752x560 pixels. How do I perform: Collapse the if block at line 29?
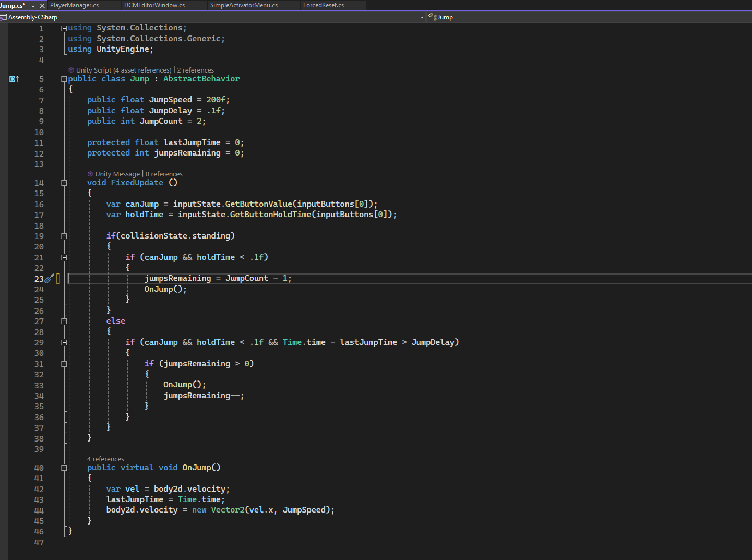point(64,342)
